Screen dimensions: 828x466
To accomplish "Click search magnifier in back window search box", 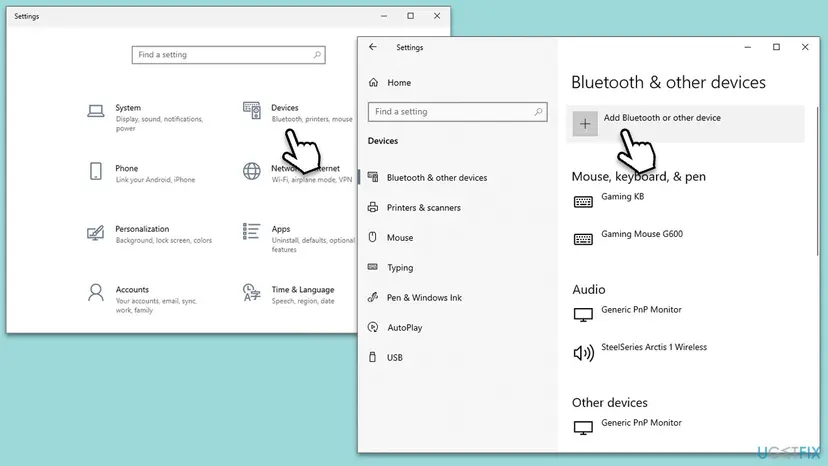I will point(317,54).
